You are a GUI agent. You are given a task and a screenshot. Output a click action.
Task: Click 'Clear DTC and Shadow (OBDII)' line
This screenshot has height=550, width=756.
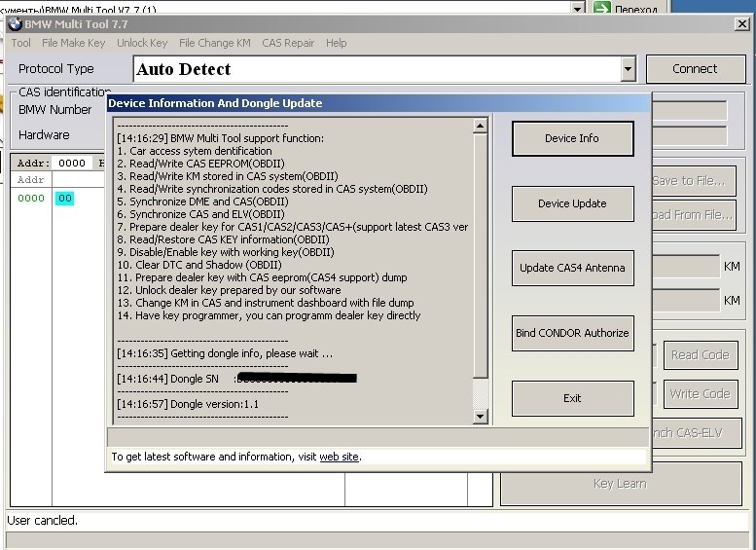[x=199, y=265]
